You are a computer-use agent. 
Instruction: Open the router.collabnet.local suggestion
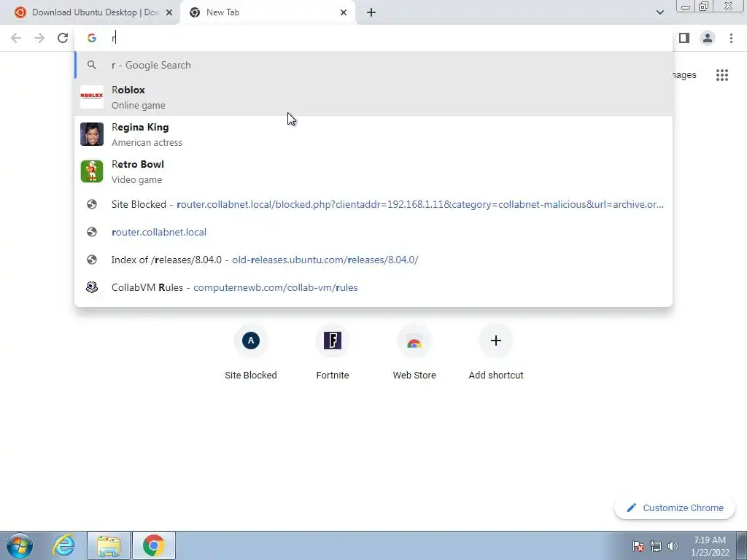pos(373,232)
